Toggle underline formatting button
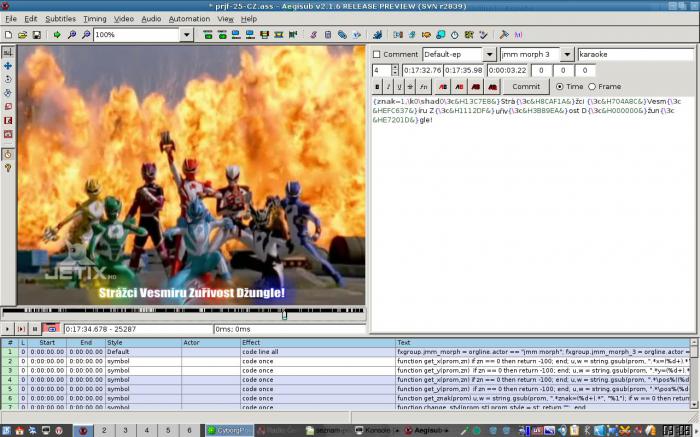The width and height of the screenshot is (700, 437). (399, 87)
